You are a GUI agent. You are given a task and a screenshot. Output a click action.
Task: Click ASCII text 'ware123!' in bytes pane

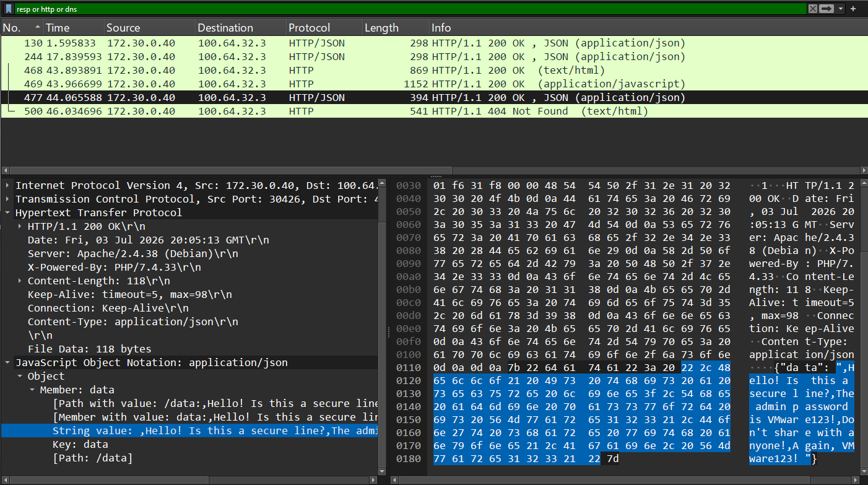click(774, 458)
